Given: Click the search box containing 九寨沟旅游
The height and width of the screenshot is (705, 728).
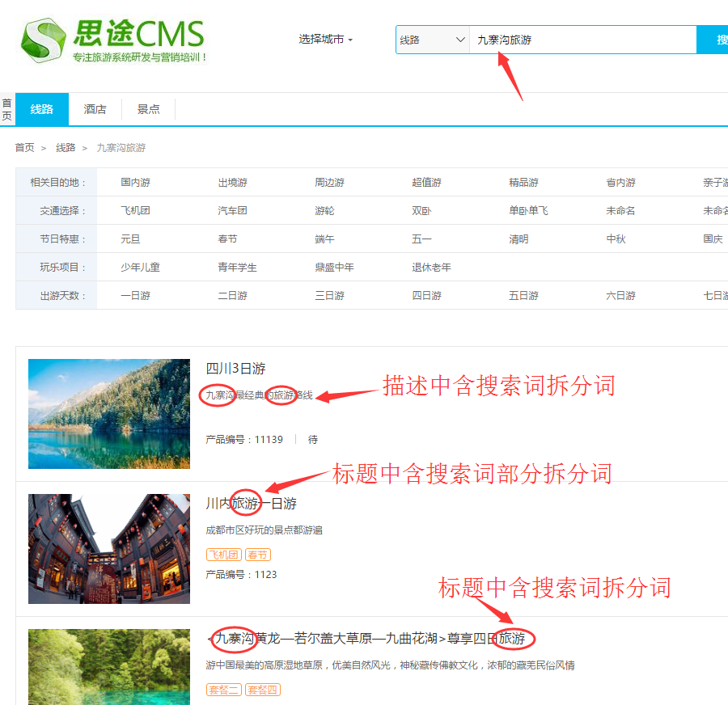Looking at the screenshot, I should point(582,40).
